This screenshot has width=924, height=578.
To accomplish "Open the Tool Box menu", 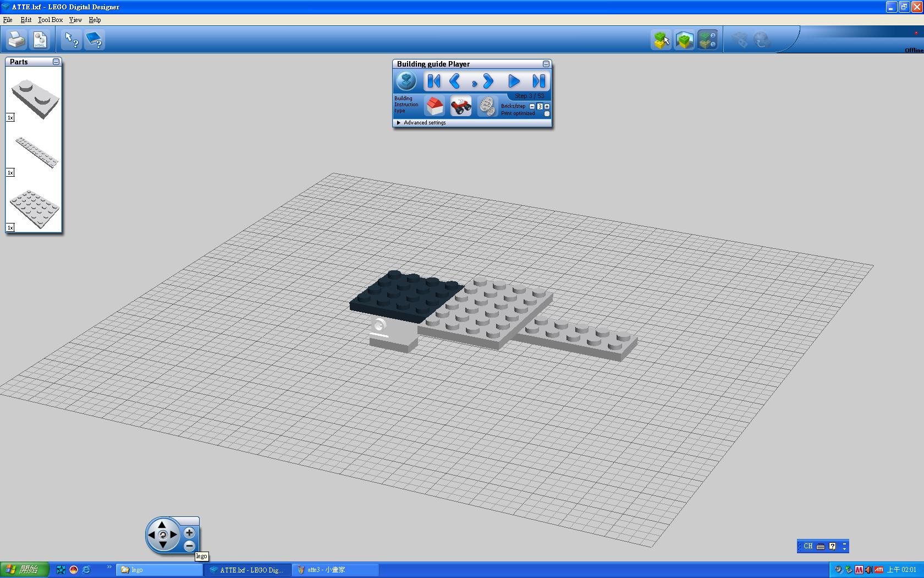I will 51,20.
